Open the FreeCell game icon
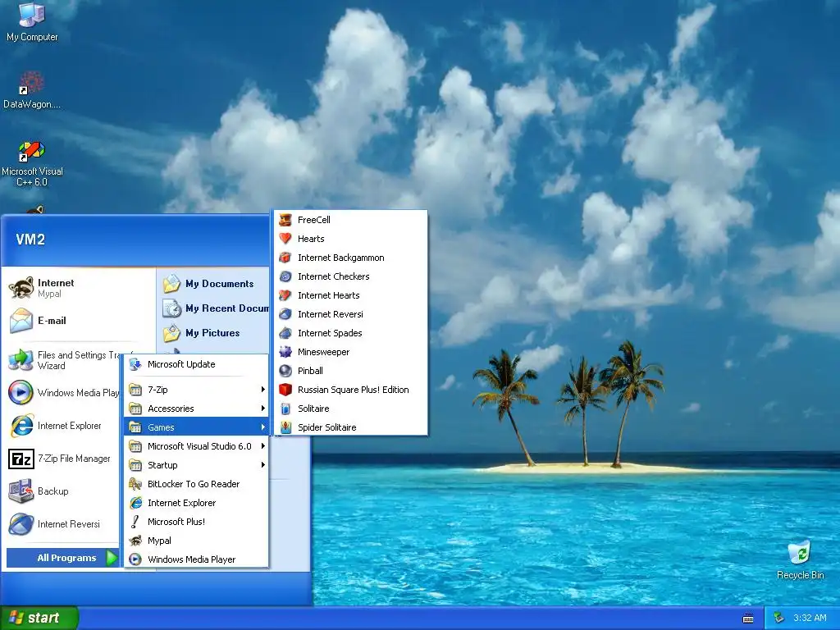 [x=285, y=220]
